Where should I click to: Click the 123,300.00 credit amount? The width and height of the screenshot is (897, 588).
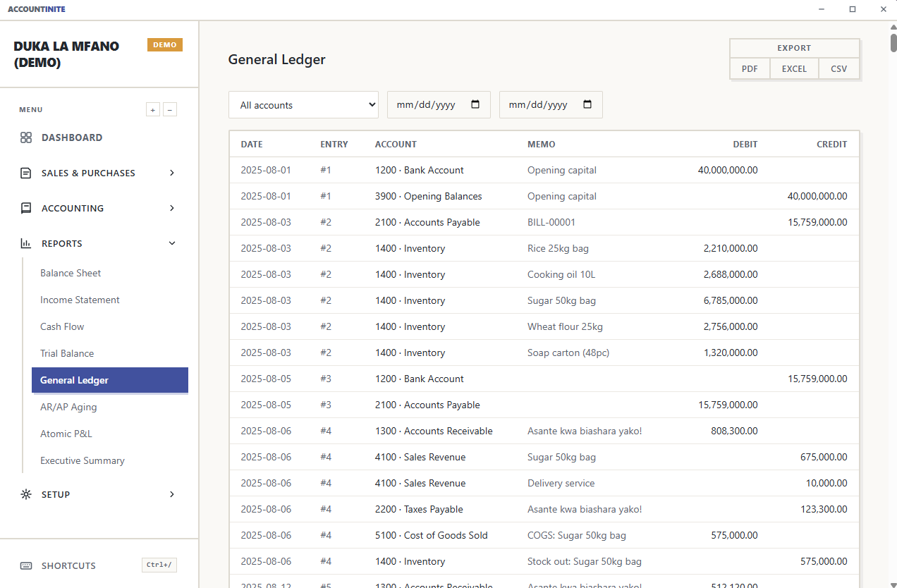[824, 509]
